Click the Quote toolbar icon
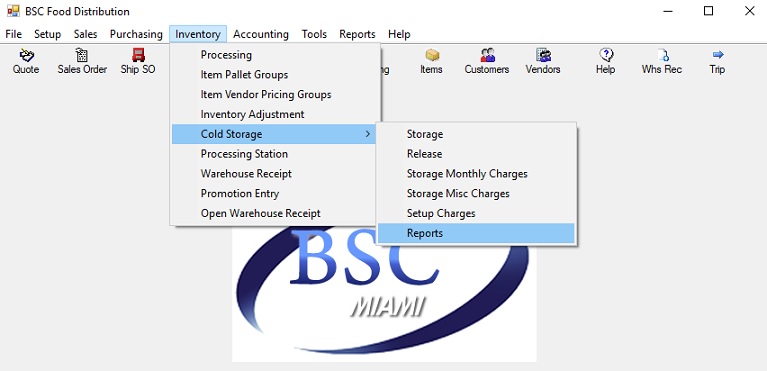767x371 pixels. click(x=26, y=55)
